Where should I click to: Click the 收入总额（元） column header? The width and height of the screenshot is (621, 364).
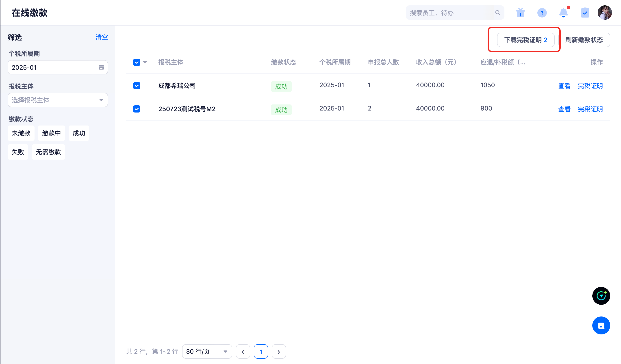pos(436,62)
